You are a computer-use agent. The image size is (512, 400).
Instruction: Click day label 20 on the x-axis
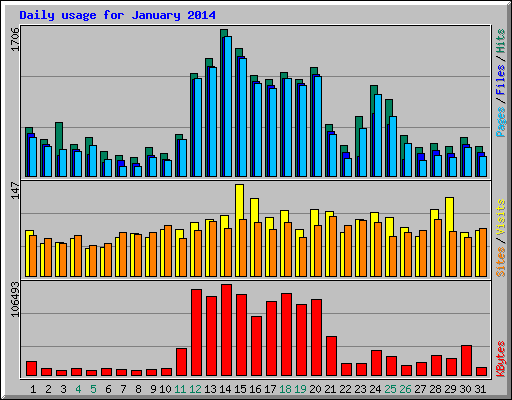[x=315, y=389]
